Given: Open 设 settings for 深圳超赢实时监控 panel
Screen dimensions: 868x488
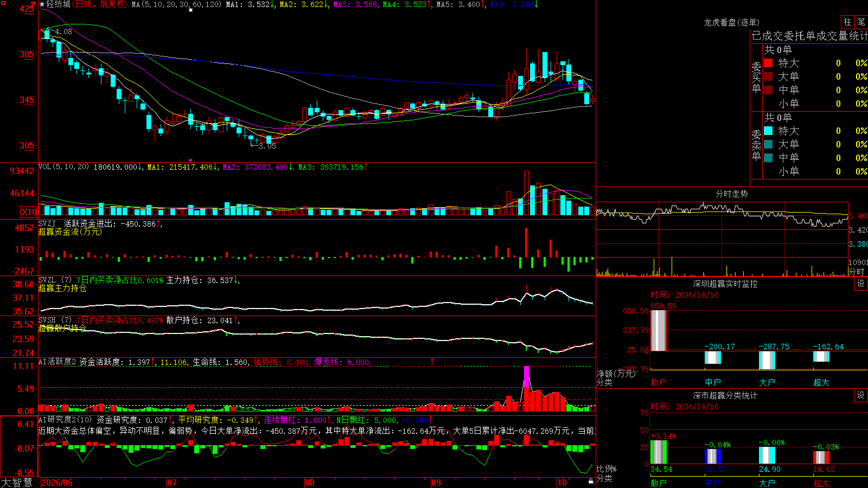Looking at the screenshot, I should tap(861, 284).
